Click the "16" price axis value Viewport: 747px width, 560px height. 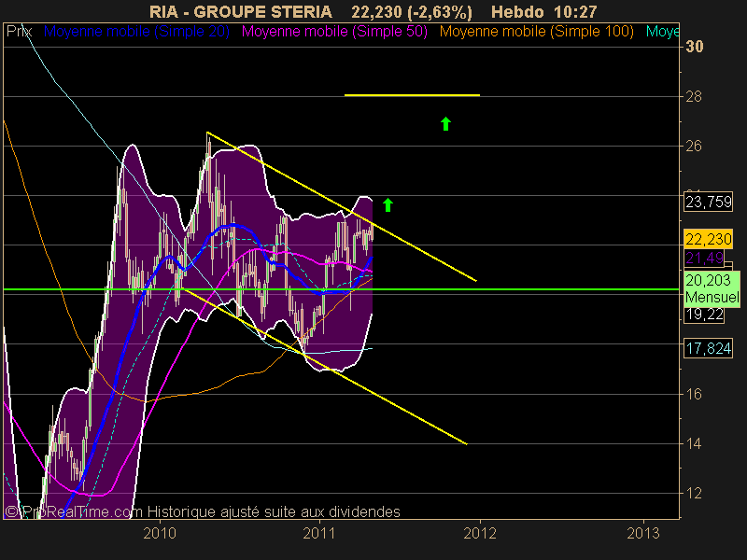pos(694,394)
